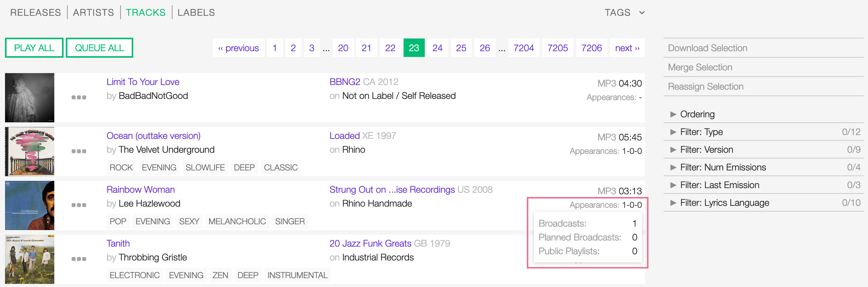The image size is (868, 287).
Task: Go to the previous page
Action: coord(239,48)
